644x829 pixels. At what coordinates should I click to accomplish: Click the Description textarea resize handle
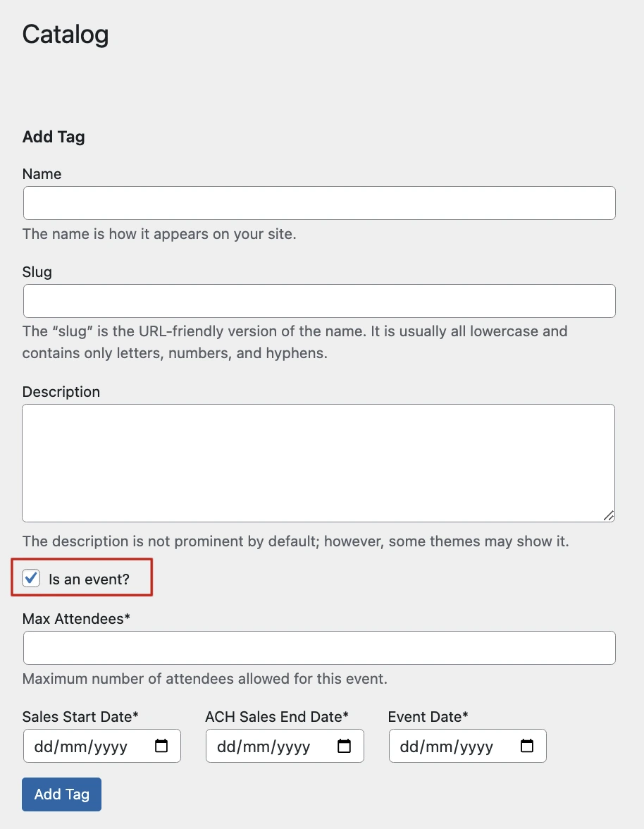click(x=609, y=517)
